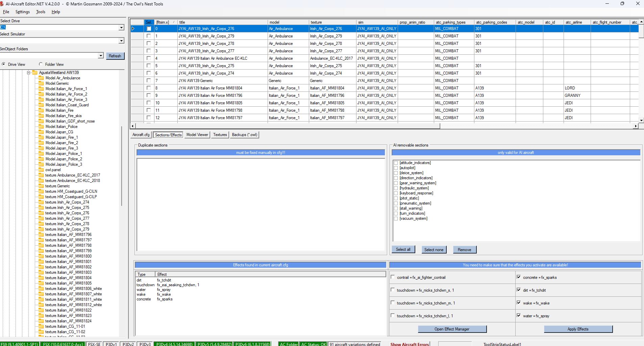Click the Remove button
644x346 pixels.
pos(464,249)
